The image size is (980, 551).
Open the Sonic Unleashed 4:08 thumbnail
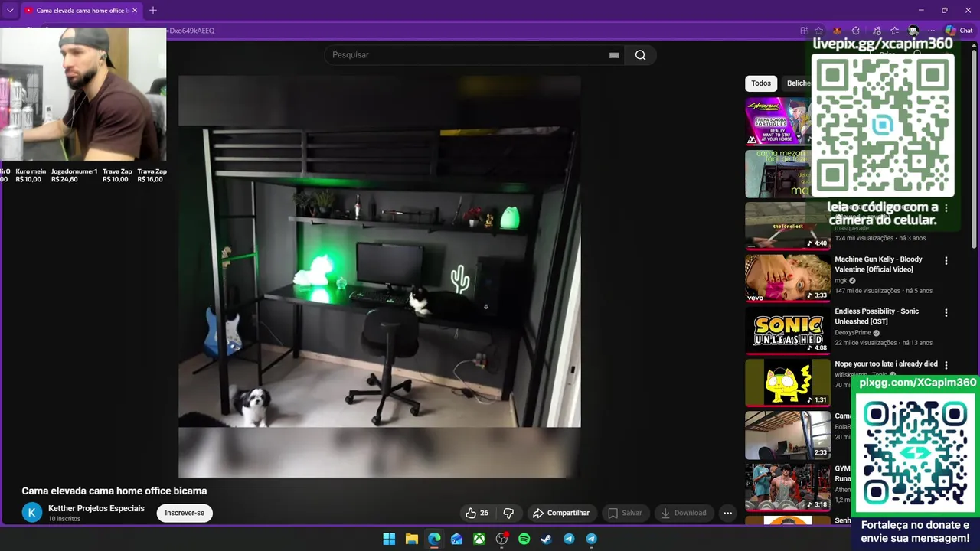[x=788, y=330]
